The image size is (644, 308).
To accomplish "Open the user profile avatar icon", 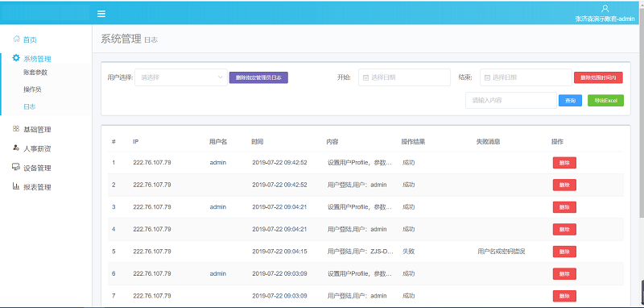I will 605,9.
